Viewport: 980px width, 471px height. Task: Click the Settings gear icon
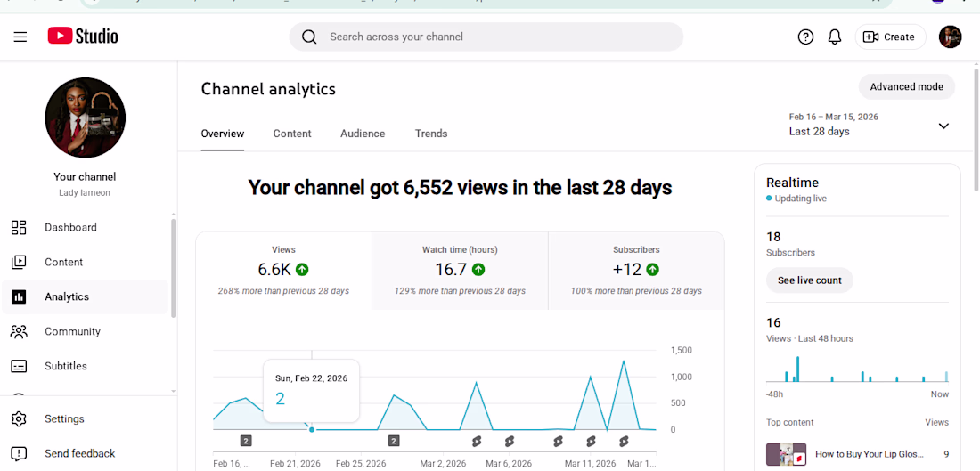(19, 418)
